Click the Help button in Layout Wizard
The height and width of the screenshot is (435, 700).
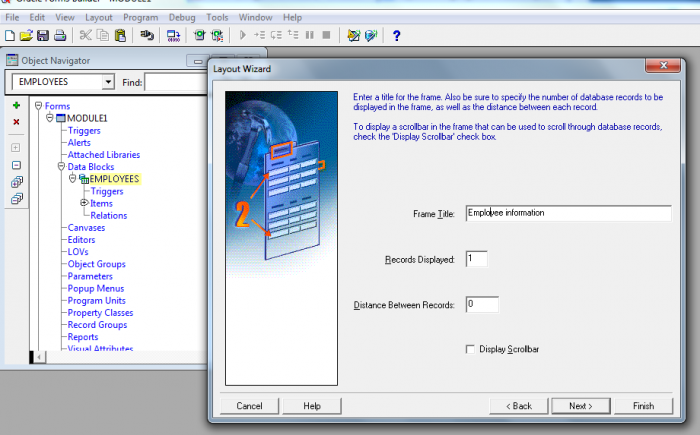(x=312, y=406)
